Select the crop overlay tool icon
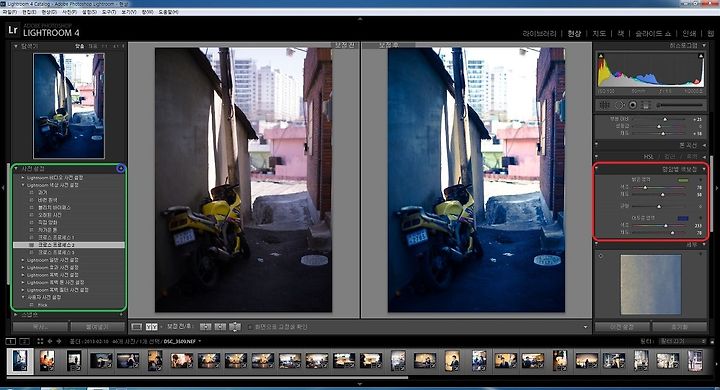Image resolution: width=720 pixels, height=390 pixels. click(x=605, y=105)
